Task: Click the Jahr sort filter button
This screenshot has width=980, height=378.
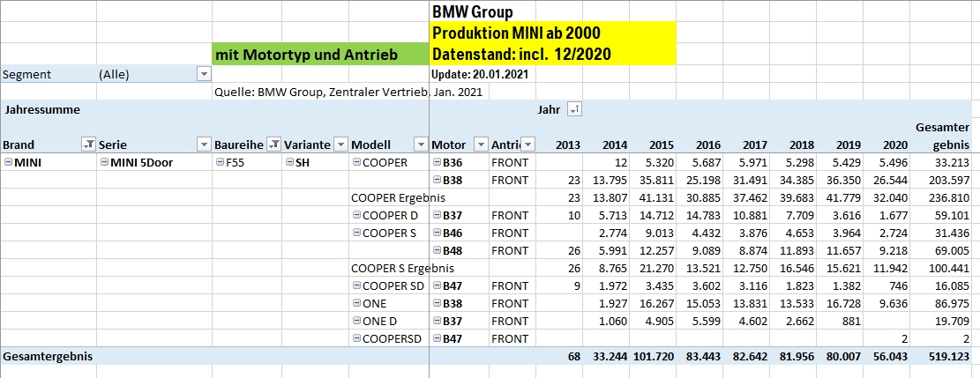Action: [x=575, y=110]
